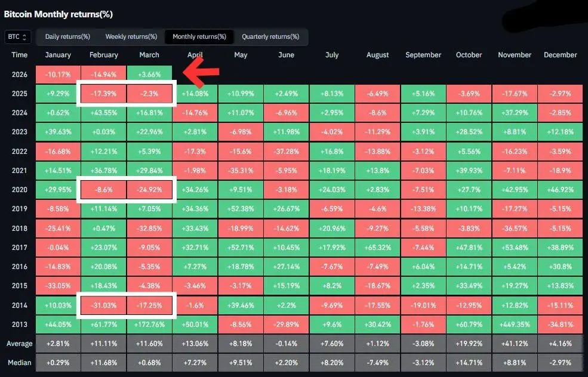
Task: Click the 2024 November cell +37.29%
Action: 515,113
